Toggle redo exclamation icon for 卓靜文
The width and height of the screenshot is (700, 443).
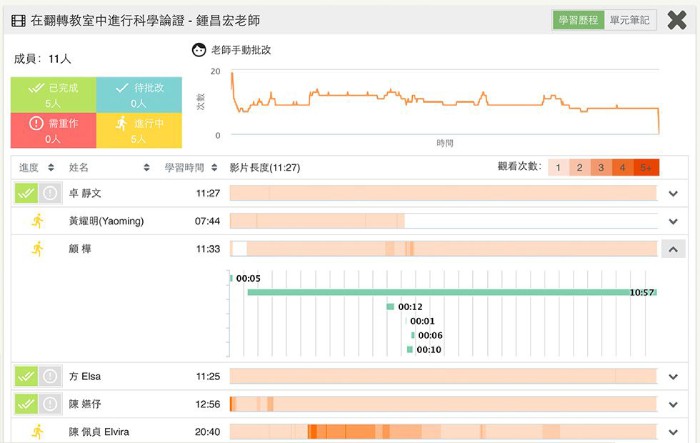(48, 193)
